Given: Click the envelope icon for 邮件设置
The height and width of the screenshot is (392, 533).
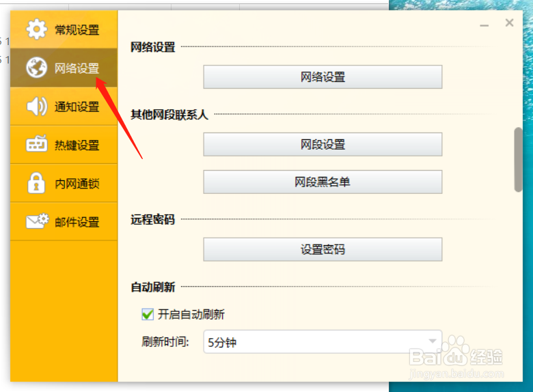Looking at the screenshot, I should point(38,221).
